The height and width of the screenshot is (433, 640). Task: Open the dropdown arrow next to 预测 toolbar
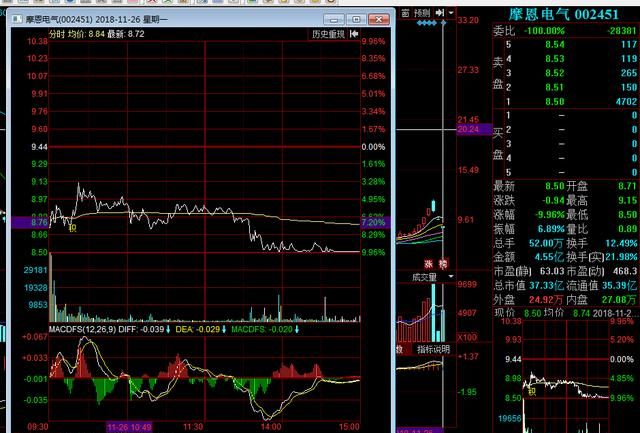coord(452,11)
